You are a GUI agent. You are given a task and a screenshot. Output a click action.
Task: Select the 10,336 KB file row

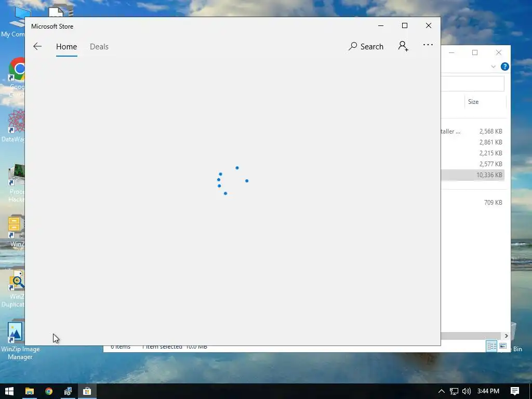[473, 175]
